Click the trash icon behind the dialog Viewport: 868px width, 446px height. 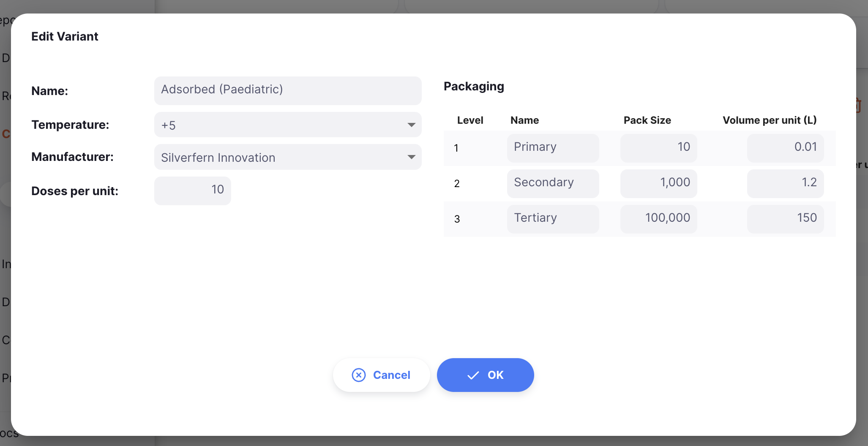pyautogui.click(x=859, y=105)
